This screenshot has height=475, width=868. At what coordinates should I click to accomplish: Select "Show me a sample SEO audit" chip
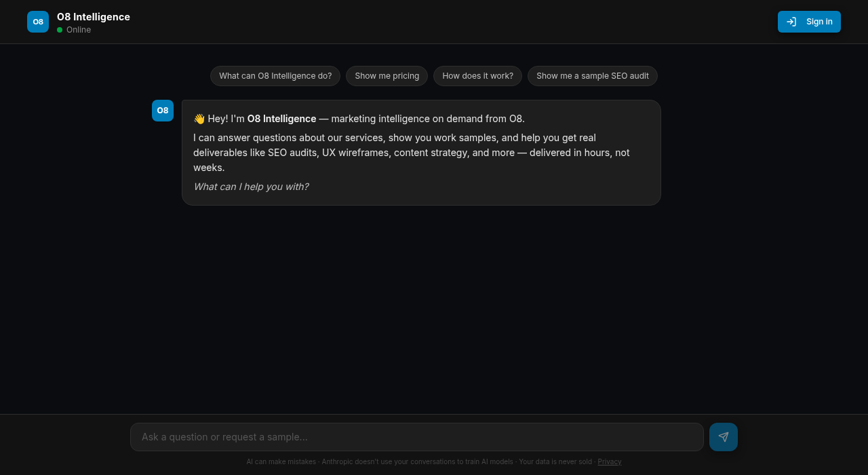tap(593, 76)
